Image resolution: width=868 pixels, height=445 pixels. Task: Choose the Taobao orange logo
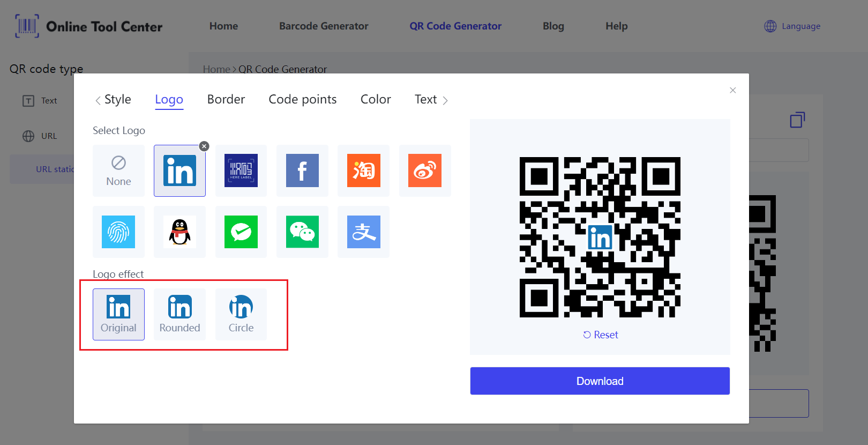[x=363, y=170]
